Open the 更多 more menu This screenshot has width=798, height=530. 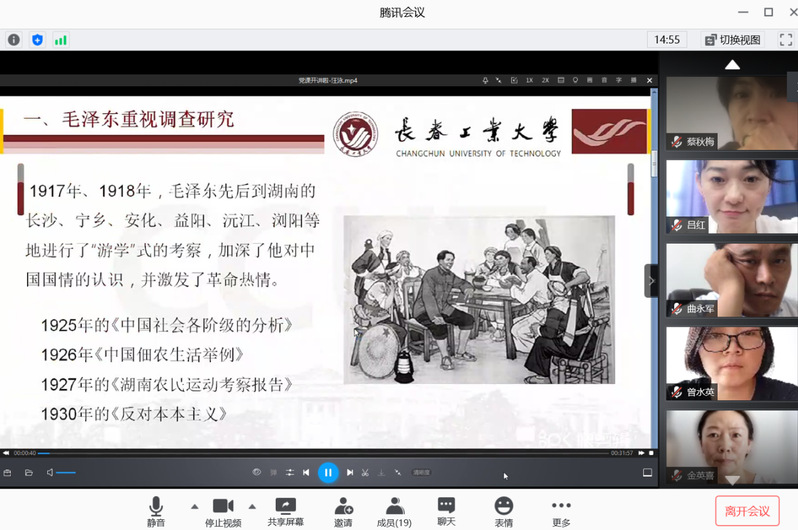(x=561, y=510)
